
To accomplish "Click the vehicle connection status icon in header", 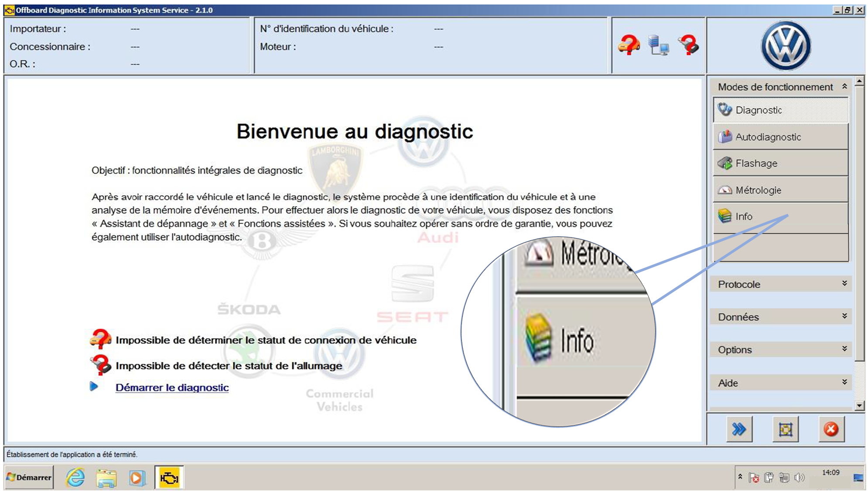I will click(629, 45).
